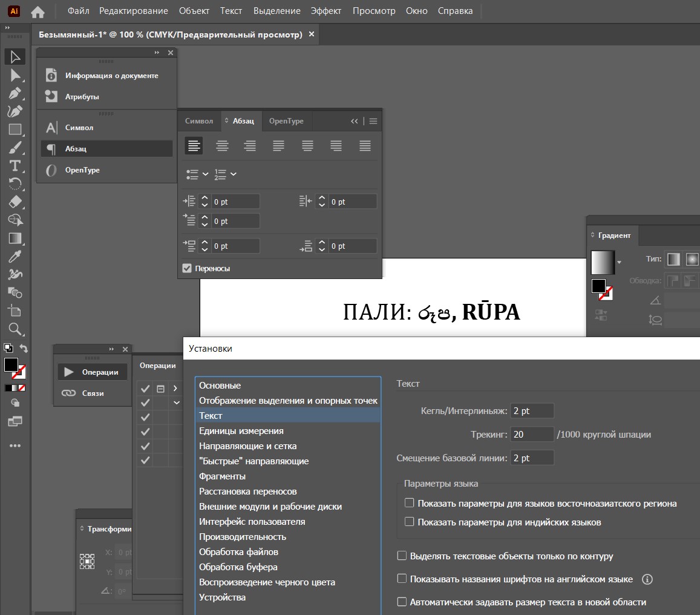Open the gradient swatch dropdown arrow
The image size is (700, 615).
619,263
